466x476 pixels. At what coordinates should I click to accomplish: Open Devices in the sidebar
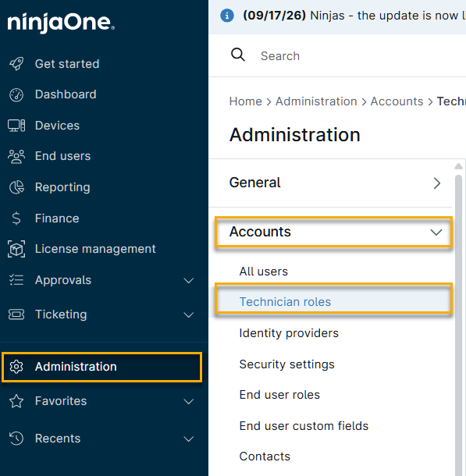58,126
